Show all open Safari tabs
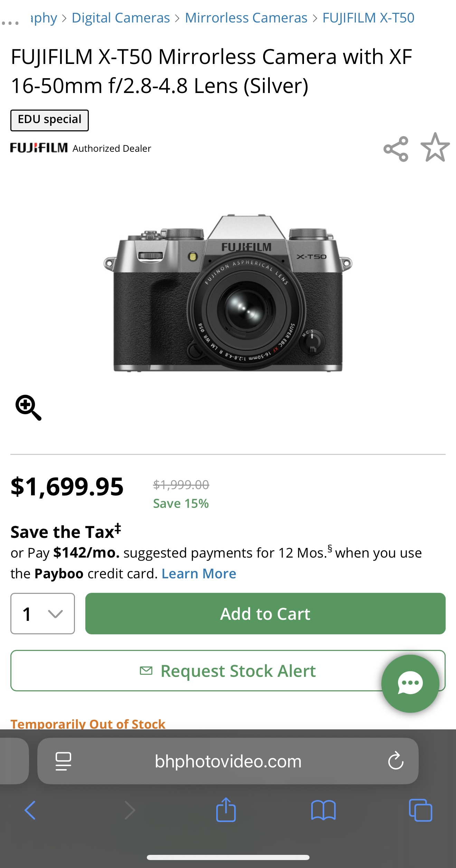456x868 pixels. [x=420, y=810]
